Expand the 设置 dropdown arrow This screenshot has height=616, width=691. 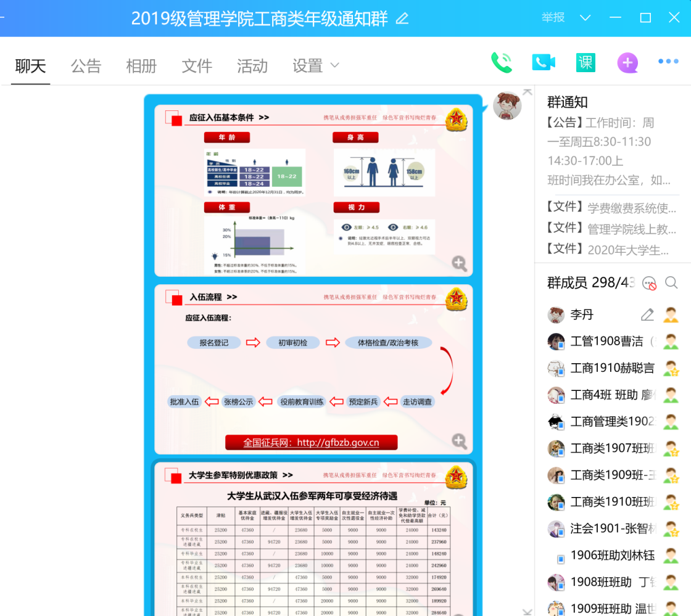(335, 65)
